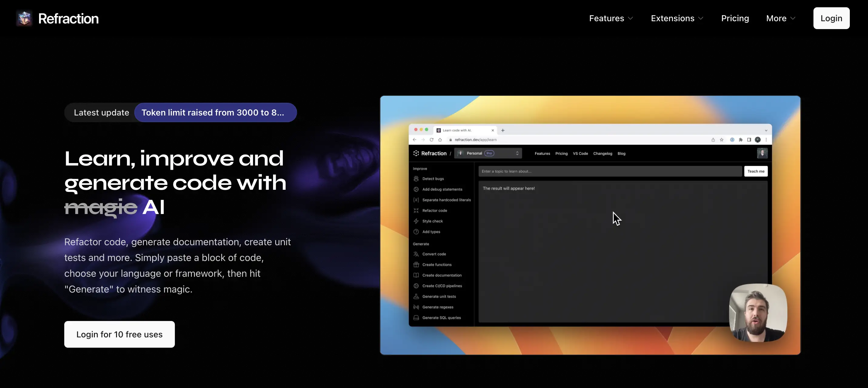Click the Latest update label
The image size is (868, 388).
(x=102, y=112)
